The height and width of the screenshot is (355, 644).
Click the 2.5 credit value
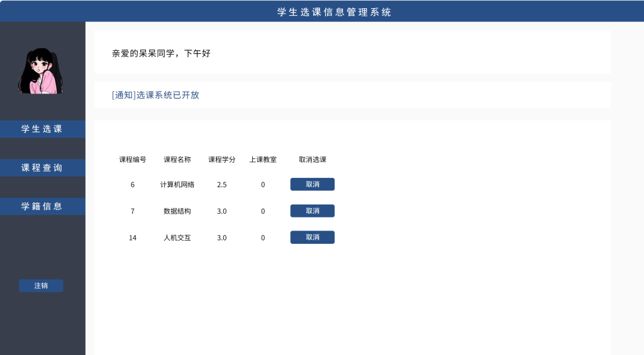[222, 185]
